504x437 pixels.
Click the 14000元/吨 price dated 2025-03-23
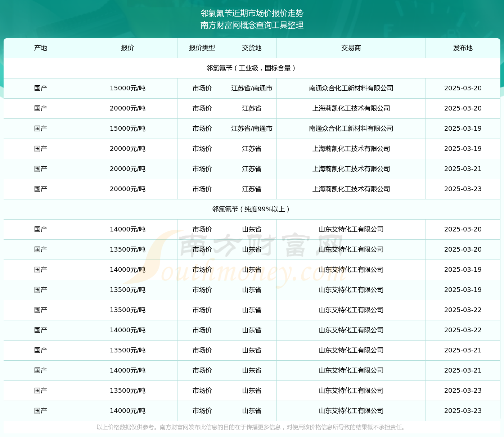127,411
